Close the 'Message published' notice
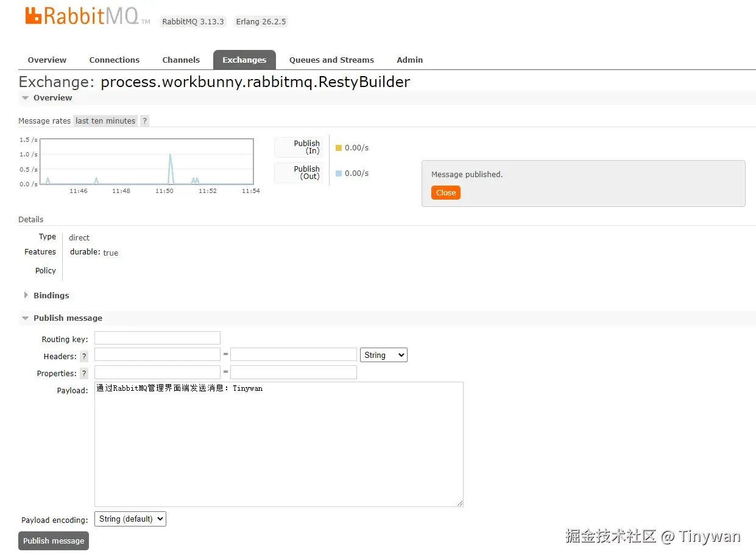 [446, 192]
